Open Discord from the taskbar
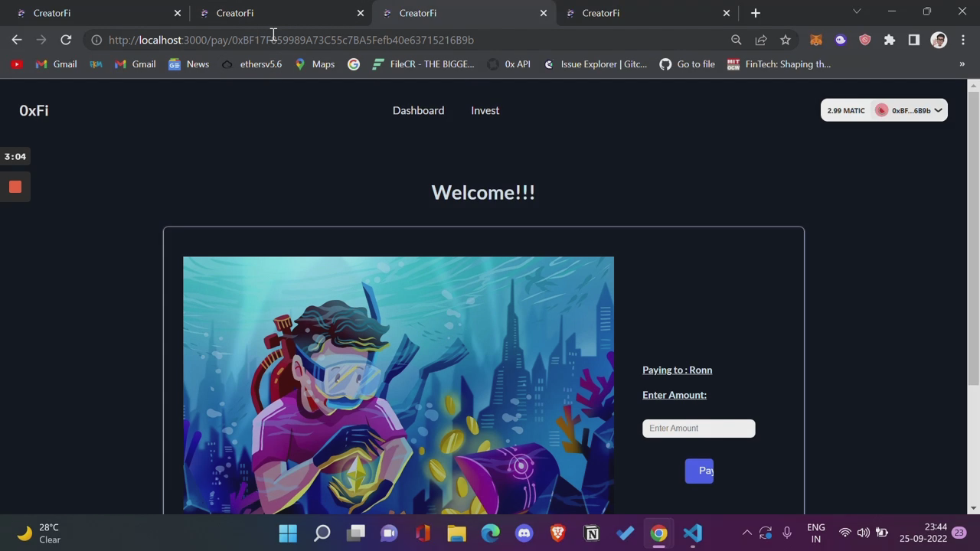Image resolution: width=980 pixels, height=551 pixels. (524, 533)
